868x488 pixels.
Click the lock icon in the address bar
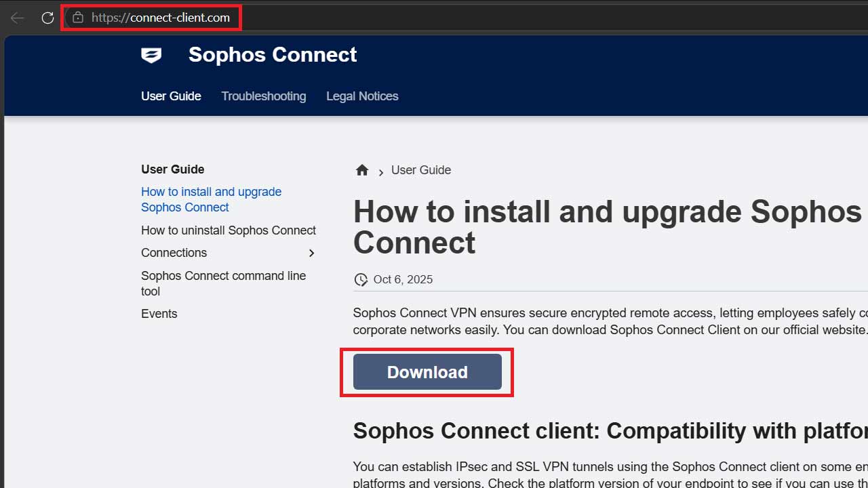[x=78, y=18]
